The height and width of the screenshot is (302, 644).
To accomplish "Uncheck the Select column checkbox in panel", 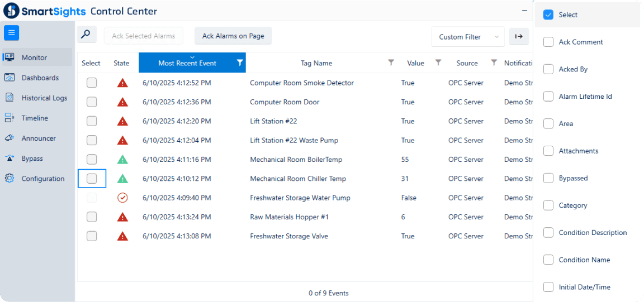I will (548, 15).
